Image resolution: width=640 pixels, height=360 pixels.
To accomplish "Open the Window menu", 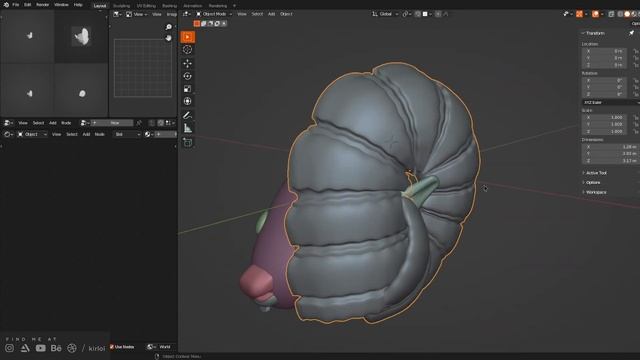I will 61,5.
